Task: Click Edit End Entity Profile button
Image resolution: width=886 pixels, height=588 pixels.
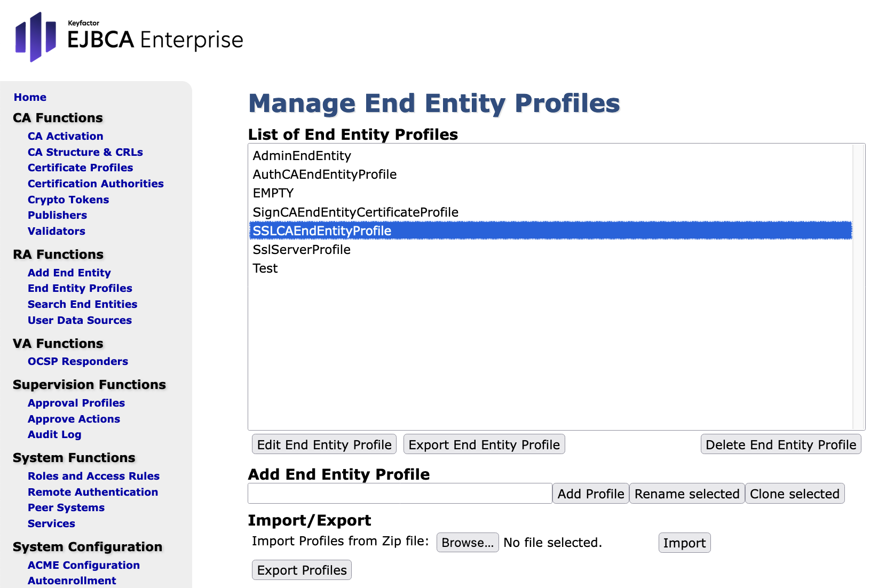Action: click(x=324, y=444)
